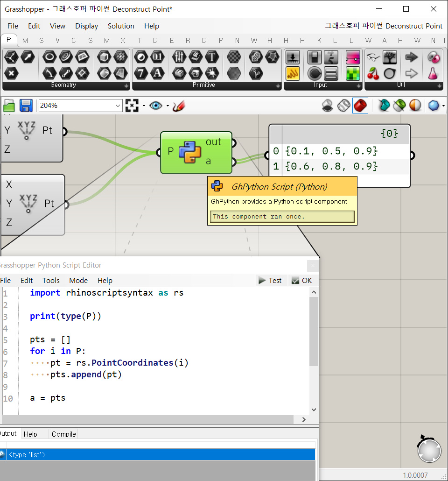Switch to the Help tab in output pane
Image resolution: width=448 pixels, height=481 pixels.
30,434
